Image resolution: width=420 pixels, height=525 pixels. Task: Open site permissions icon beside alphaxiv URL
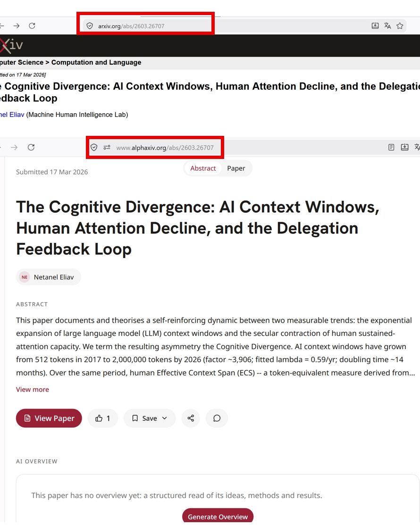(107, 147)
